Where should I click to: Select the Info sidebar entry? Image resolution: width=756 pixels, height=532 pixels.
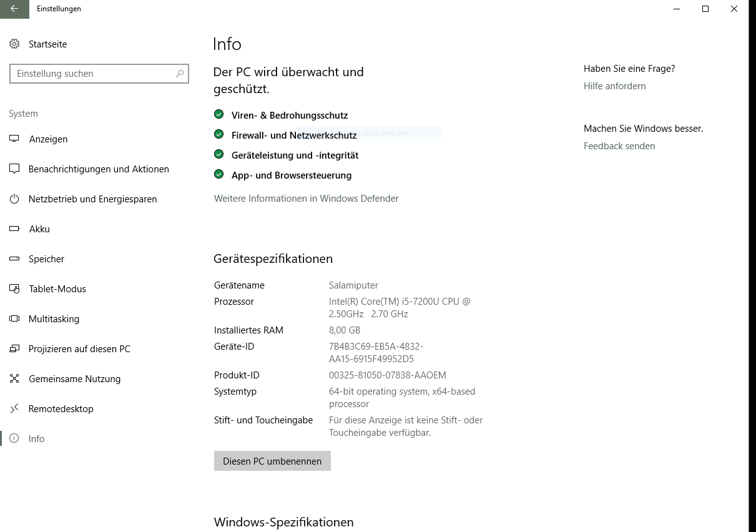(36, 439)
